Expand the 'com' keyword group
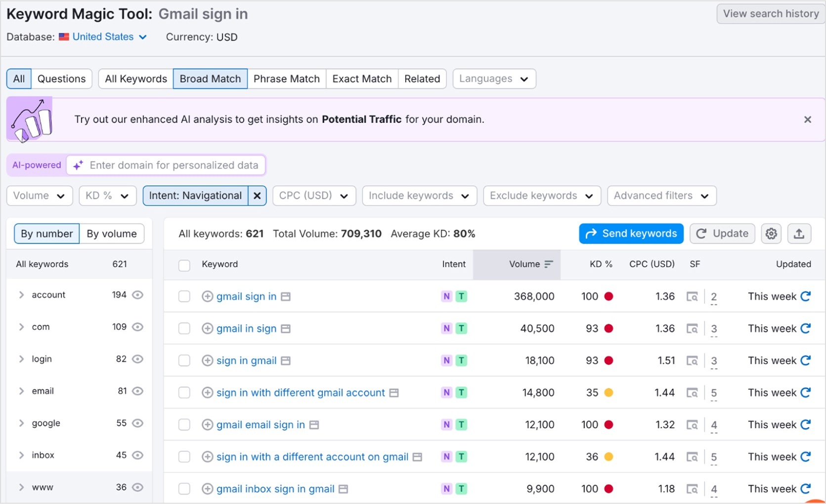This screenshot has width=826, height=504. tap(21, 327)
